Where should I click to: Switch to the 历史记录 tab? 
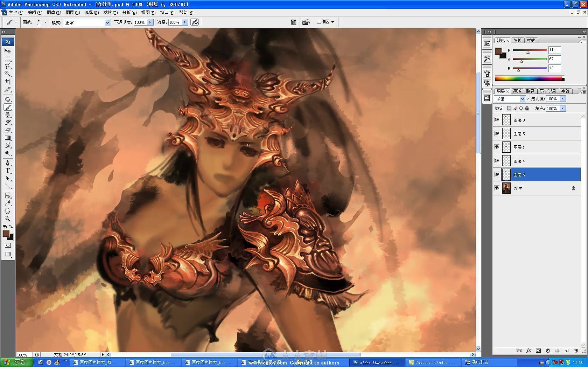547,91
